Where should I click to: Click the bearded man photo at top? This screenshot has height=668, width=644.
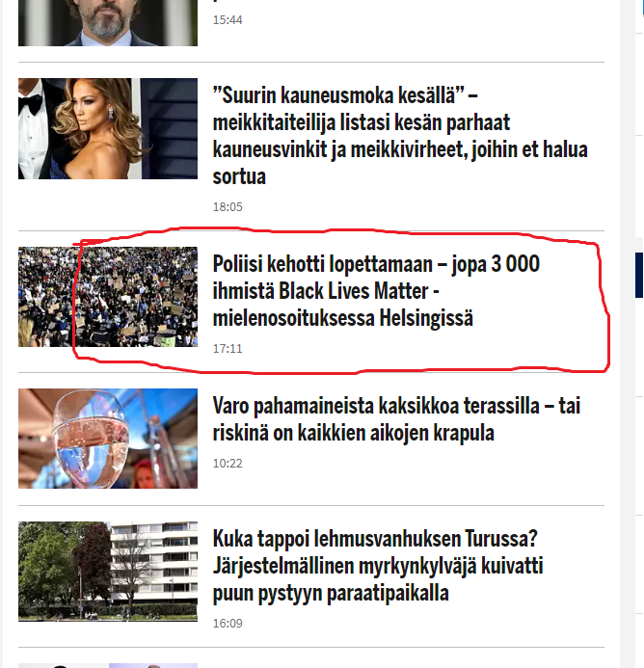point(108,23)
